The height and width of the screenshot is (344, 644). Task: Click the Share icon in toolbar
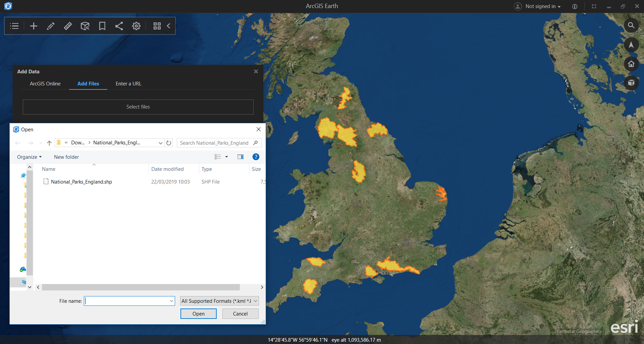(119, 26)
